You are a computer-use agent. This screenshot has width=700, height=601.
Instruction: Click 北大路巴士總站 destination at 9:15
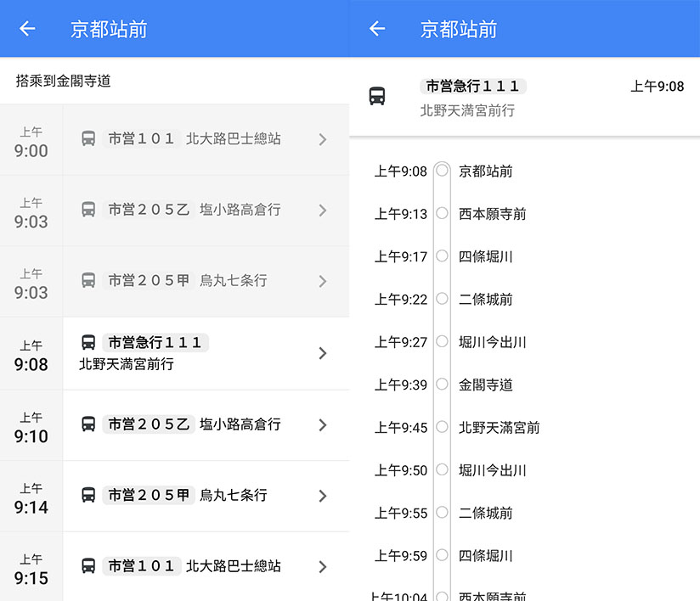point(233,565)
